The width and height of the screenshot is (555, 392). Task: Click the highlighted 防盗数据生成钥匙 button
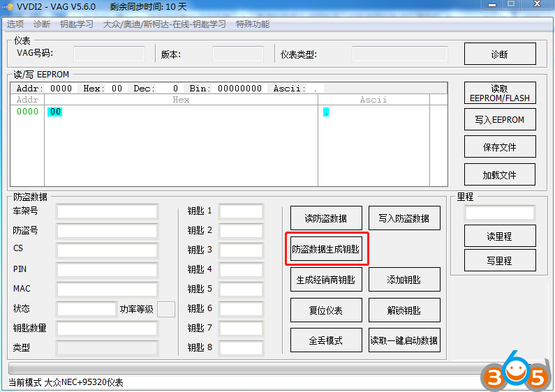tap(326, 249)
